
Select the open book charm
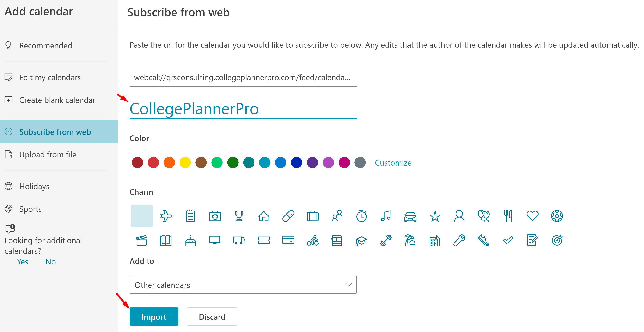click(x=166, y=241)
